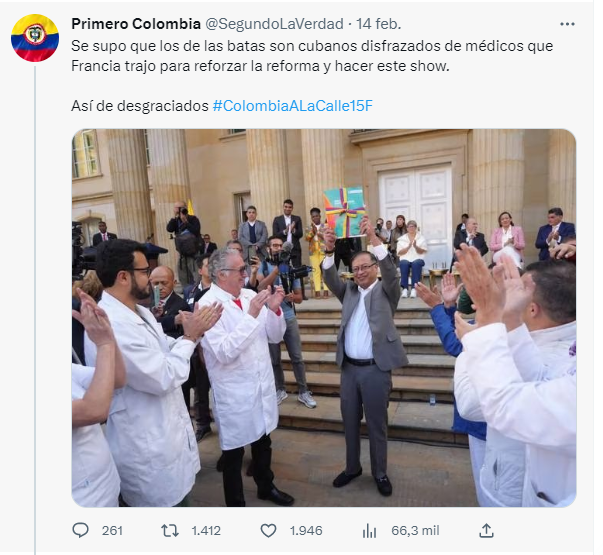
Task: Follow the #ColombiaALaCalle15F hashtag
Action: 293,106
